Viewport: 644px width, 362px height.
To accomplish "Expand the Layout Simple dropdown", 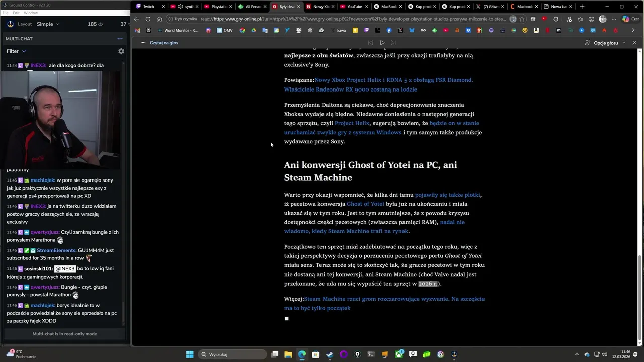I will pyautogui.click(x=47, y=24).
